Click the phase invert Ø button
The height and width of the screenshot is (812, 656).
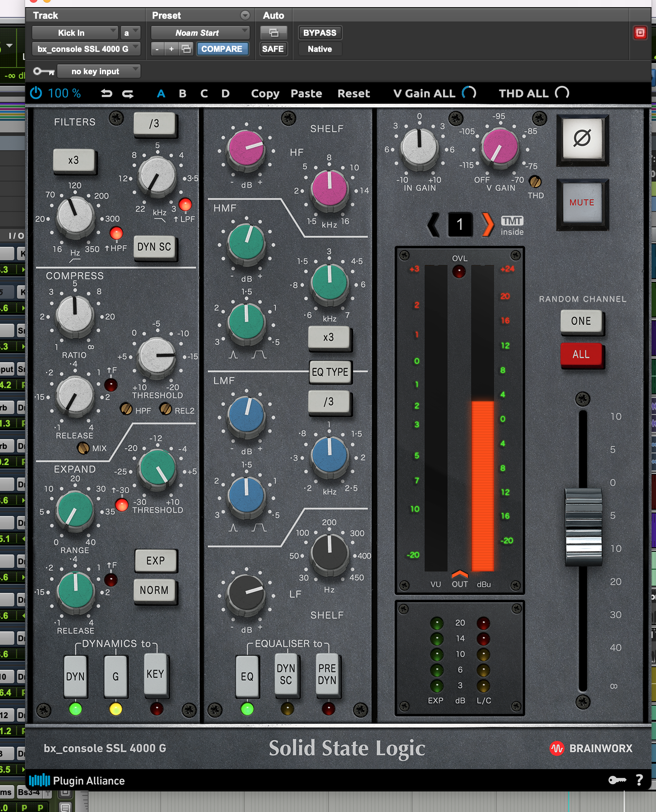coord(582,138)
